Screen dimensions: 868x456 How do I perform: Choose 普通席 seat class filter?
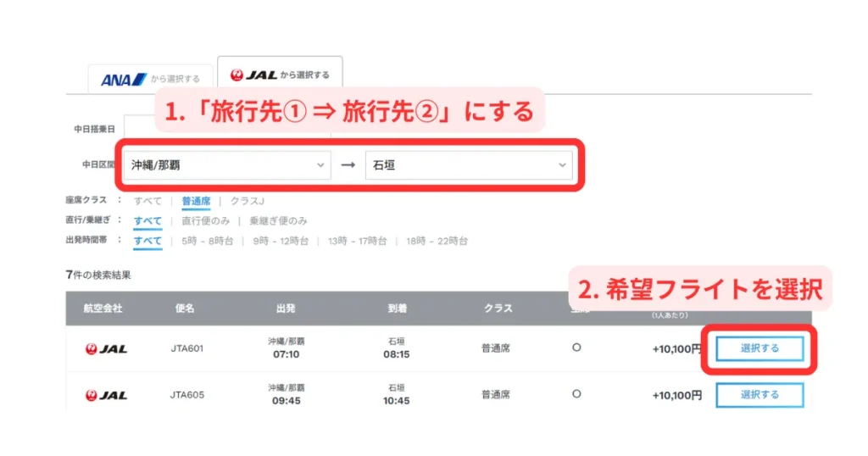197,201
